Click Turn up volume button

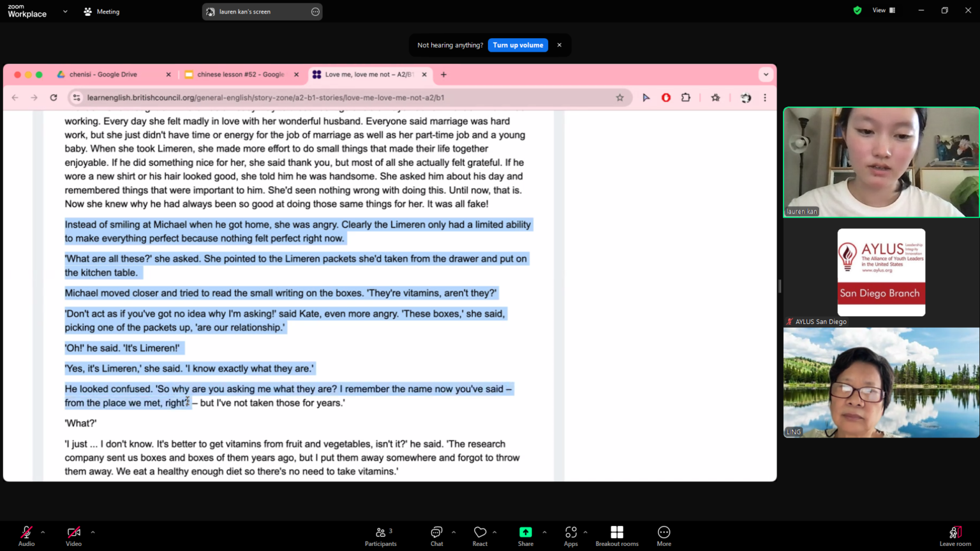pyautogui.click(x=518, y=45)
